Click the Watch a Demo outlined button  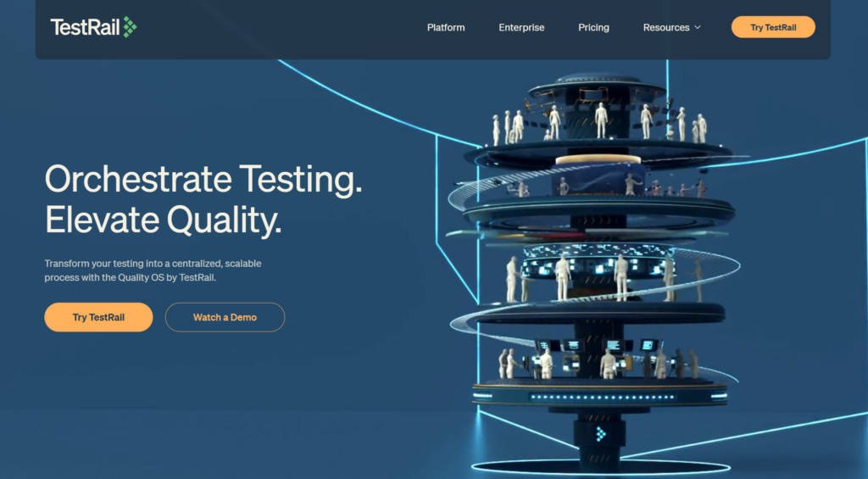click(225, 317)
